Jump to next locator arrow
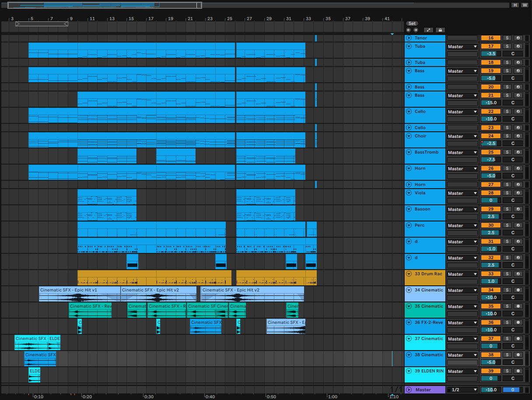 [x=416, y=30]
